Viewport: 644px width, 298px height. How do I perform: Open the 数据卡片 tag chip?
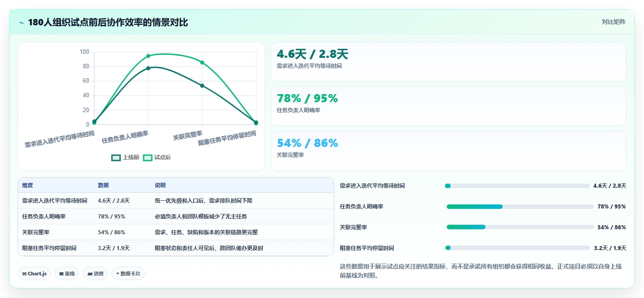coord(128,274)
